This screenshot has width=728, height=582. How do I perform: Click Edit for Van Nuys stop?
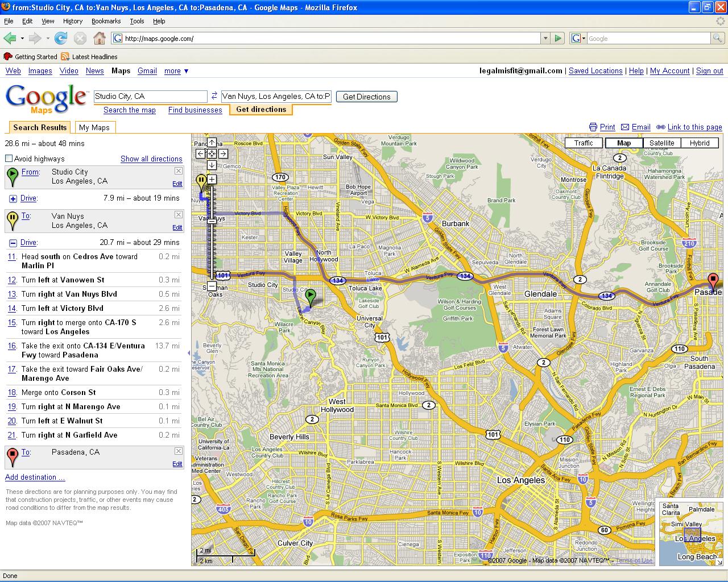tap(177, 227)
